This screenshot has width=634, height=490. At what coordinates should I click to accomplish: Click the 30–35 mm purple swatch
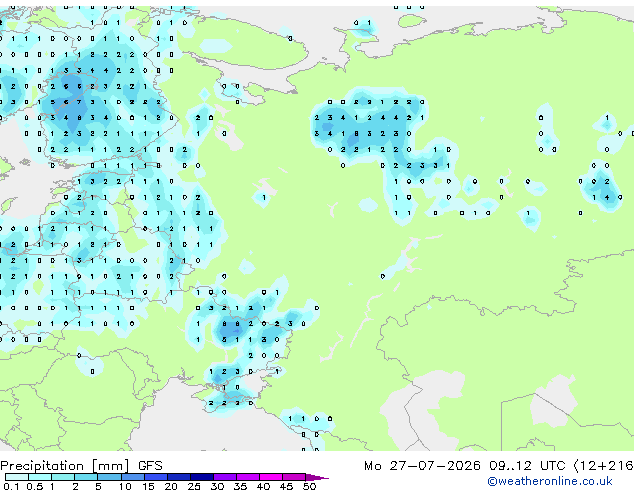pos(224,477)
